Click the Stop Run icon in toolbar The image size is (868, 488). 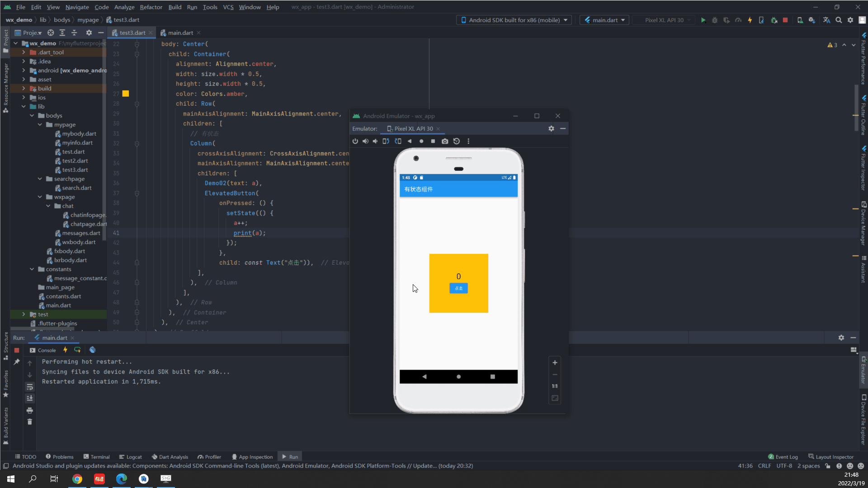(785, 20)
